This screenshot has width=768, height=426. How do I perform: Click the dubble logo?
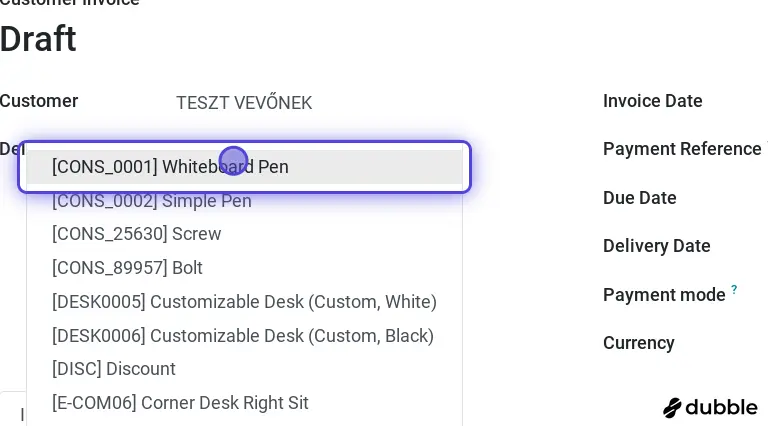tap(710, 407)
